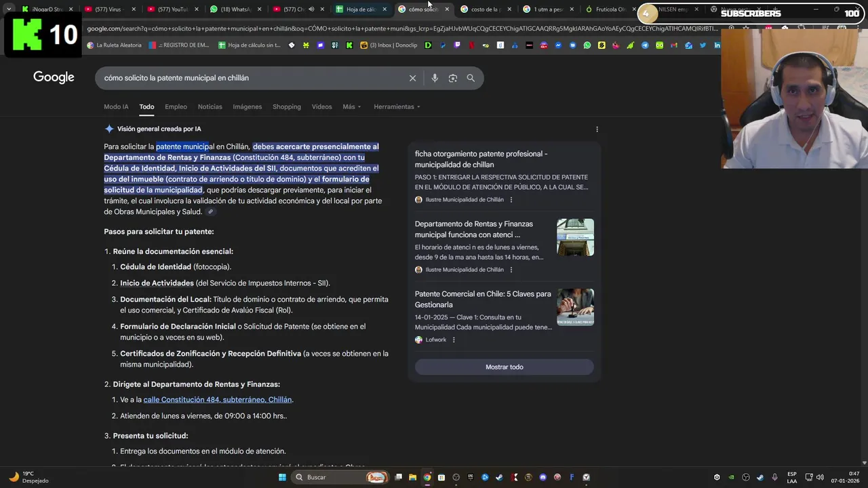Open Windows Start menu
Viewport: 868px width, 488px height.
tap(282, 477)
